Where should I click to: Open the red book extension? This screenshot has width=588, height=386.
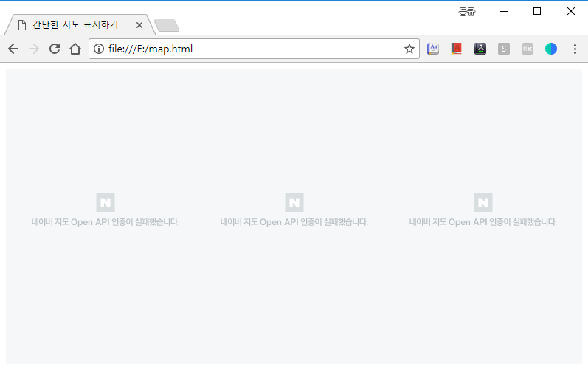click(457, 49)
